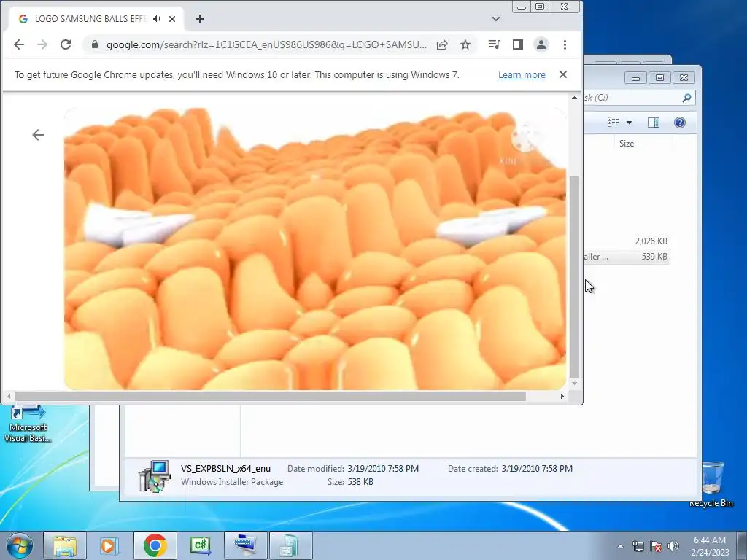Dismiss the Chrome update notification bar

point(563,74)
